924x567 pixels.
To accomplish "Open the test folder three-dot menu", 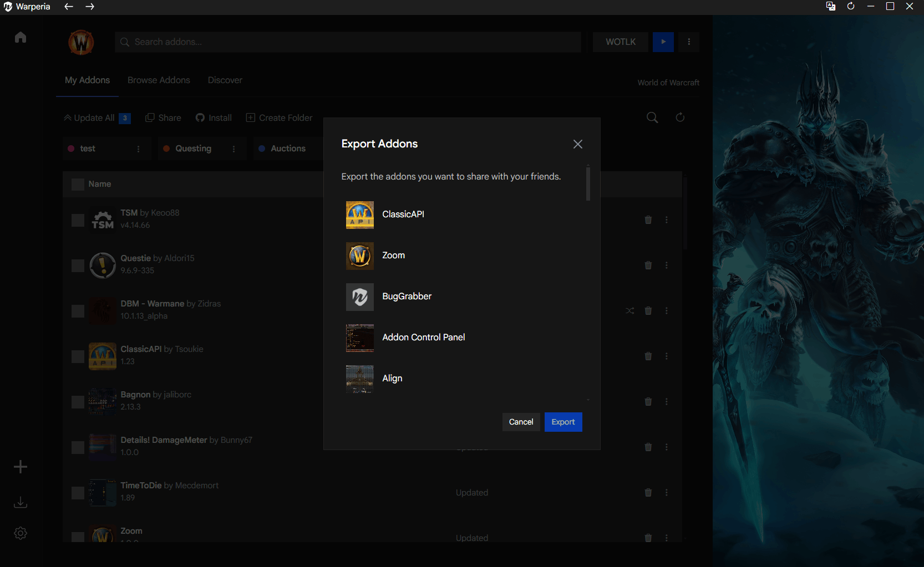I will tap(139, 149).
